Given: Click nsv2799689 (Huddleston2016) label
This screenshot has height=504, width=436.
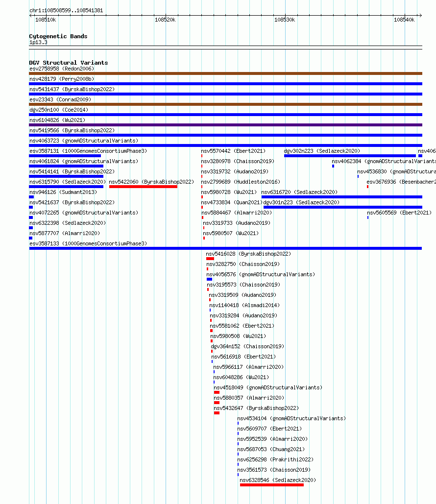Looking at the screenshot, I should [241, 182].
